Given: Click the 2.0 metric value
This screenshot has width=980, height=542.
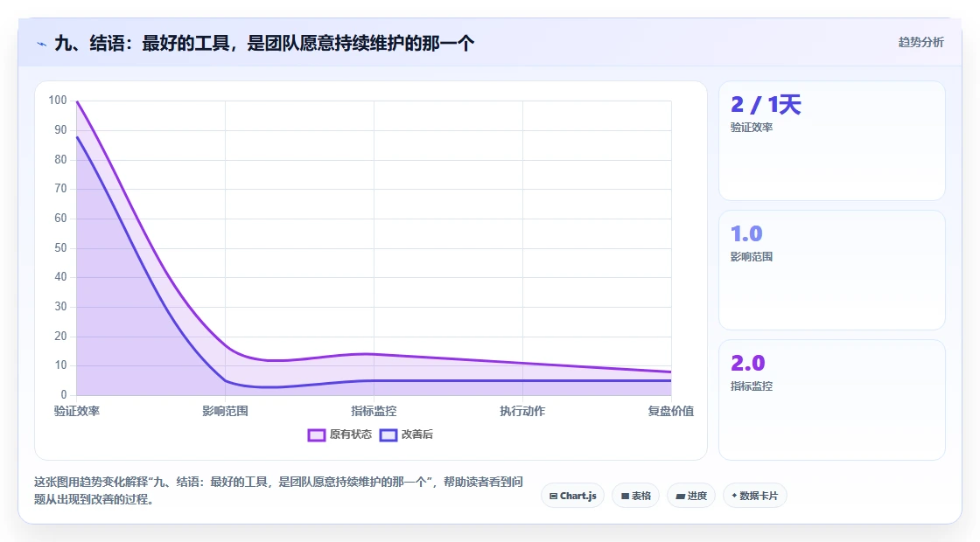Looking at the screenshot, I should (x=747, y=363).
